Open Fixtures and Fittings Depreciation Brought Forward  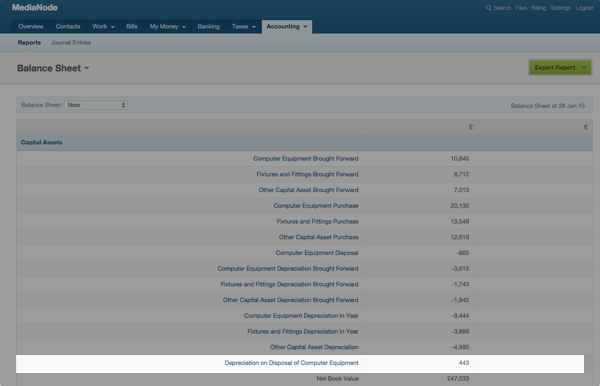289,284
